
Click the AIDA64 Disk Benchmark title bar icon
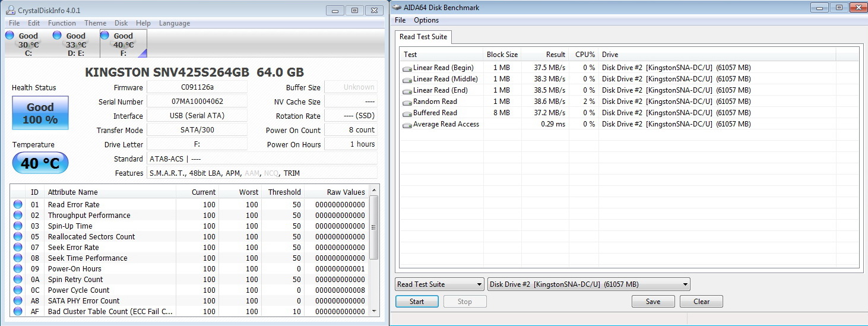coord(397,8)
